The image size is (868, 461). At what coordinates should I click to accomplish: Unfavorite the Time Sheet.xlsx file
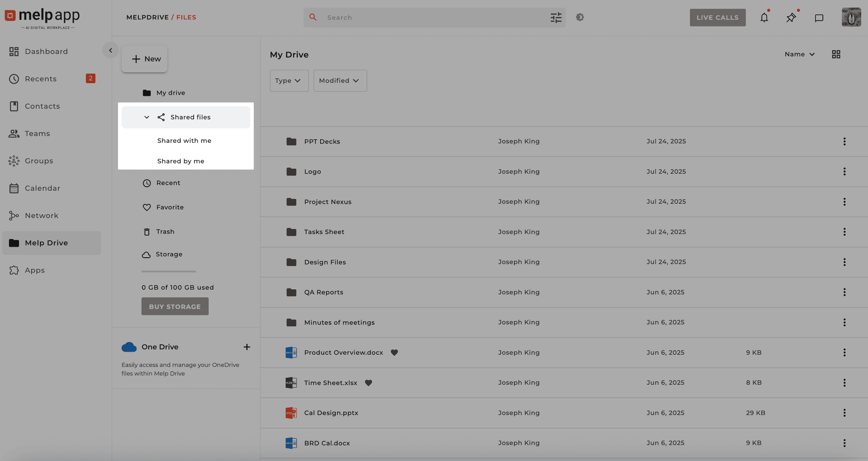point(368,383)
